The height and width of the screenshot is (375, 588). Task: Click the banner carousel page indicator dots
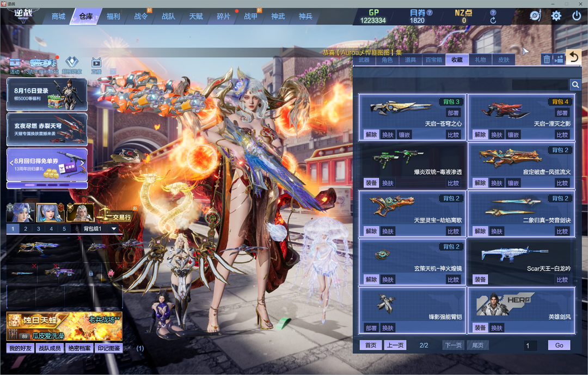pyautogui.click(x=47, y=185)
